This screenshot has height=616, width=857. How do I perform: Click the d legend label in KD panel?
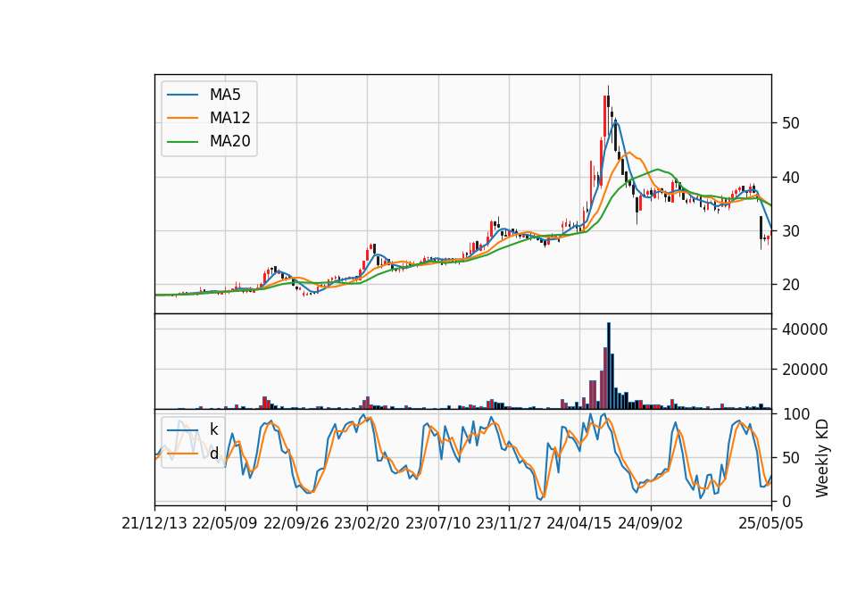pyautogui.click(x=214, y=454)
